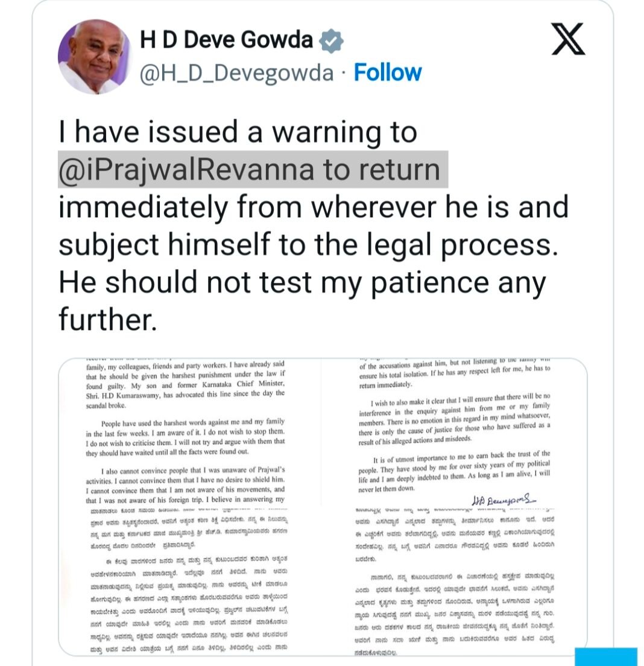This screenshot has height=666, width=644.
Task: Click the paragraph starting 'I also cannot convince'
Action: coord(185,484)
